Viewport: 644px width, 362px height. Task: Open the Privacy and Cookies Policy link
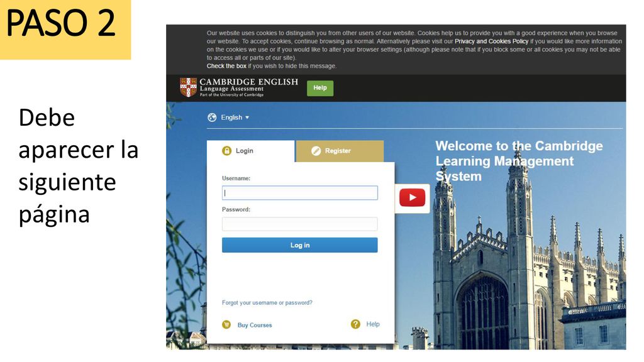pyautogui.click(x=491, y=41)
